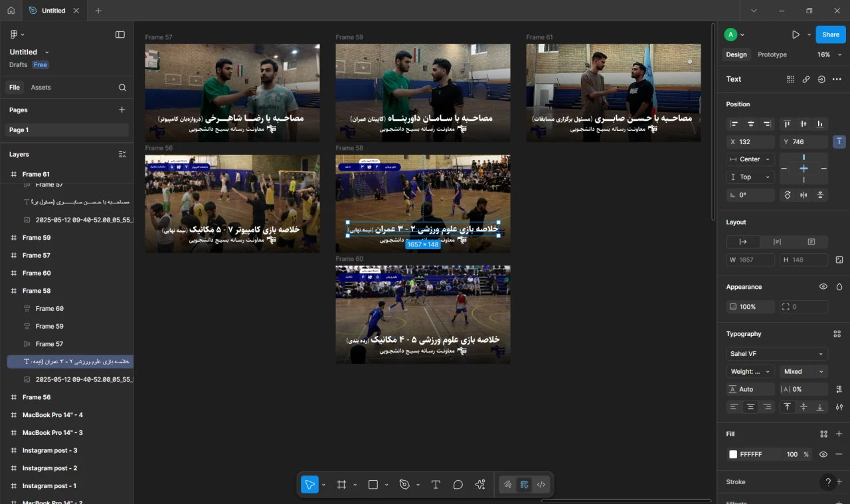Align vertical centers in Position section
850x504 pixels.
click(x=804, y=124)
